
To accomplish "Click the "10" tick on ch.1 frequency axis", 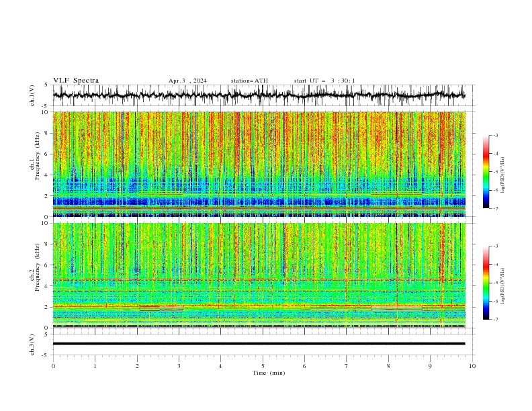I will coord(46,112).
